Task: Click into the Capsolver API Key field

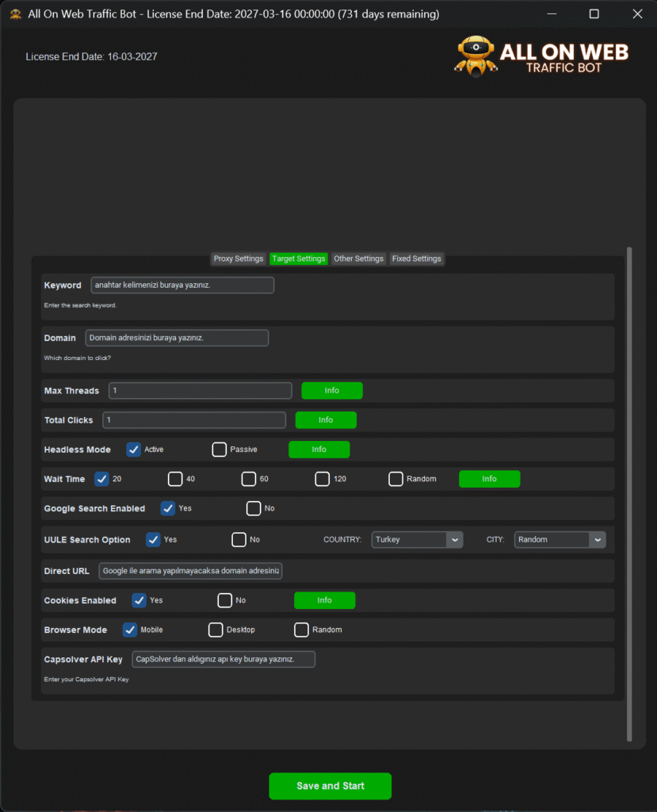Action: [x=223, y=659]
